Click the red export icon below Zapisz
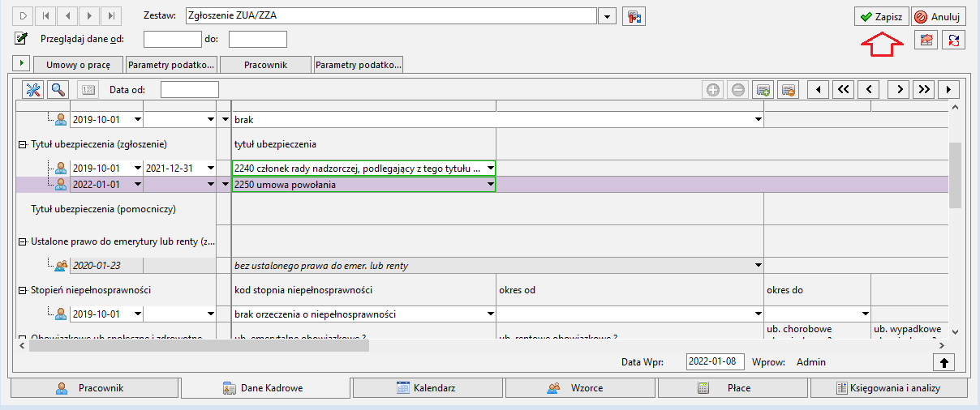This screenshot has width=980, height=410. pos(926,40)
